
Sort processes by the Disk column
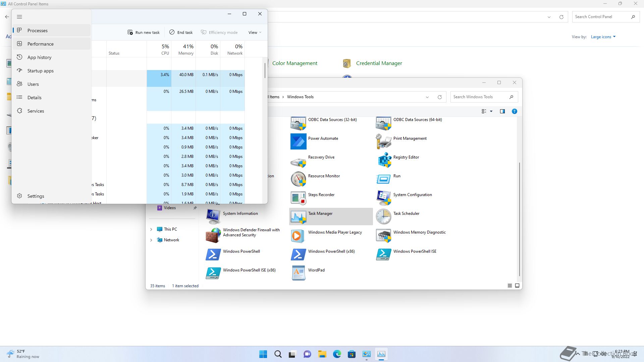(x=208, y=49)
